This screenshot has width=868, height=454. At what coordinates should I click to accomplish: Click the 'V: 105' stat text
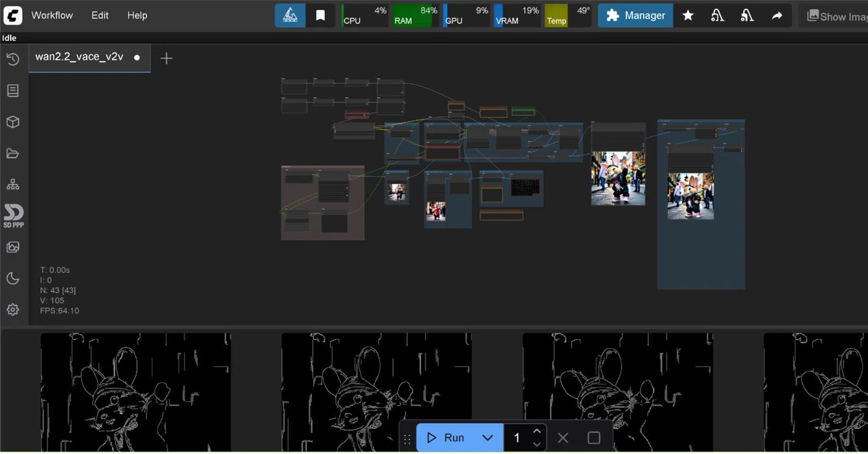[52, 301]
